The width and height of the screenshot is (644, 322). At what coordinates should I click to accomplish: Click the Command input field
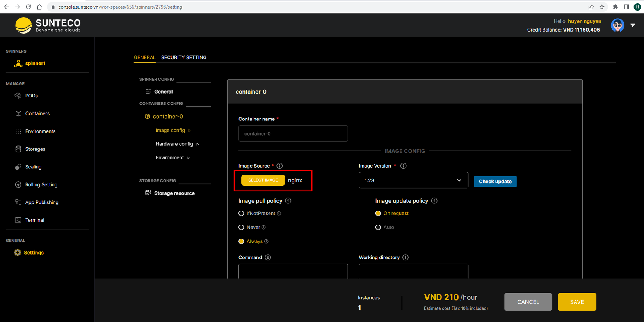(293, 271)
